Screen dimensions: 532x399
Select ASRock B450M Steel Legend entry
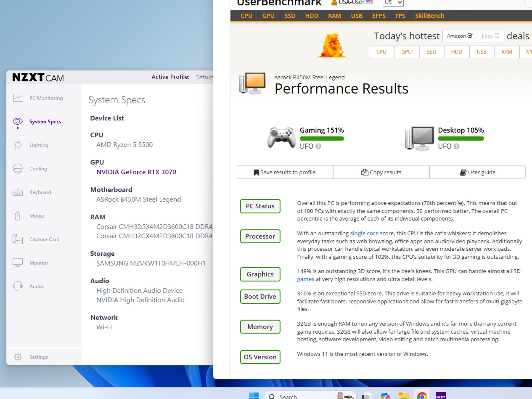point(138,199)
